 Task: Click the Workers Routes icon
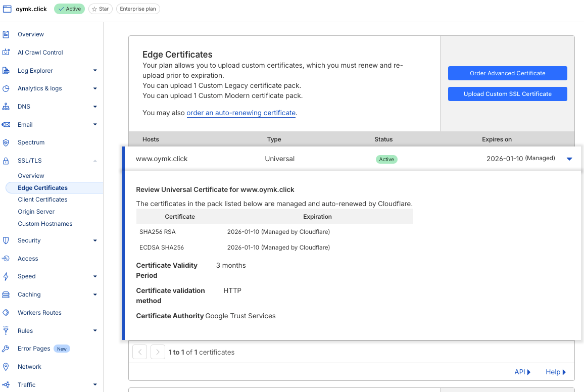pyautogui.click(x=6, y=313)
